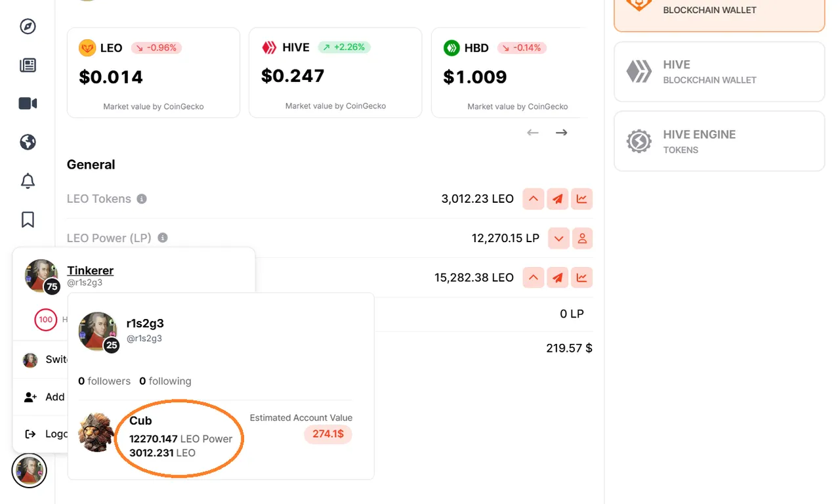840x504 pixels.
Task: Expand down-chevron in the LEO Power row
Action: click(558, 238)
